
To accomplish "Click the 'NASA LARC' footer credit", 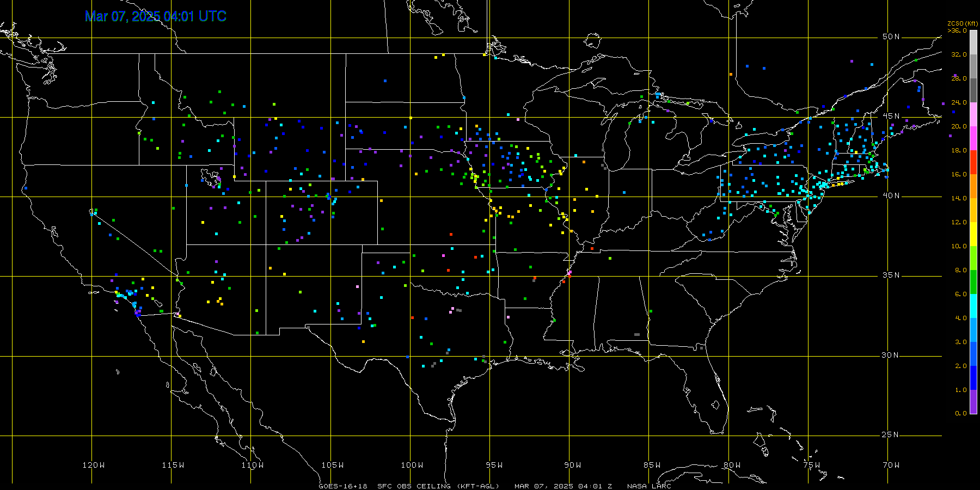I will click(649, 486).
